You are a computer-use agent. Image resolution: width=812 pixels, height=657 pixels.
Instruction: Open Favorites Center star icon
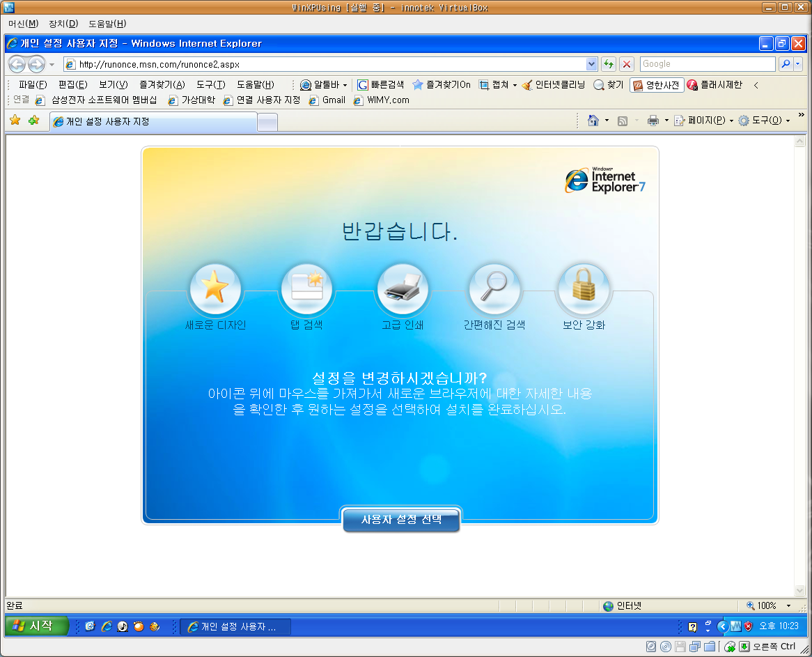click(x=15, y=121)
